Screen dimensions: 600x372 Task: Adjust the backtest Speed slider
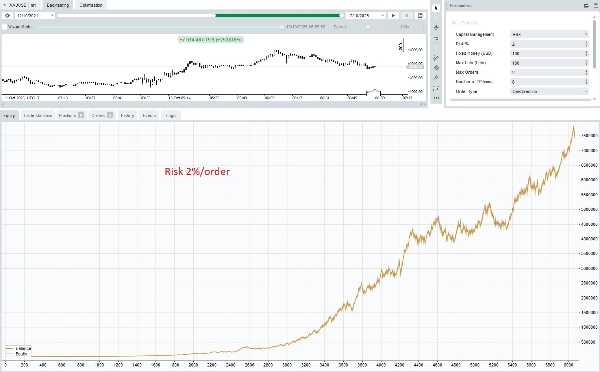click(x=368, y=27)
